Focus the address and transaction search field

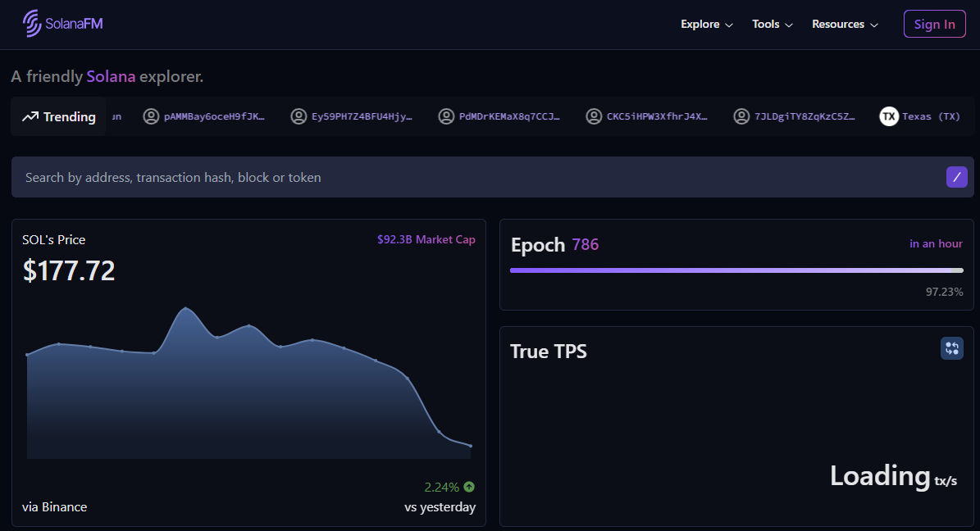[x=493, y=178]
